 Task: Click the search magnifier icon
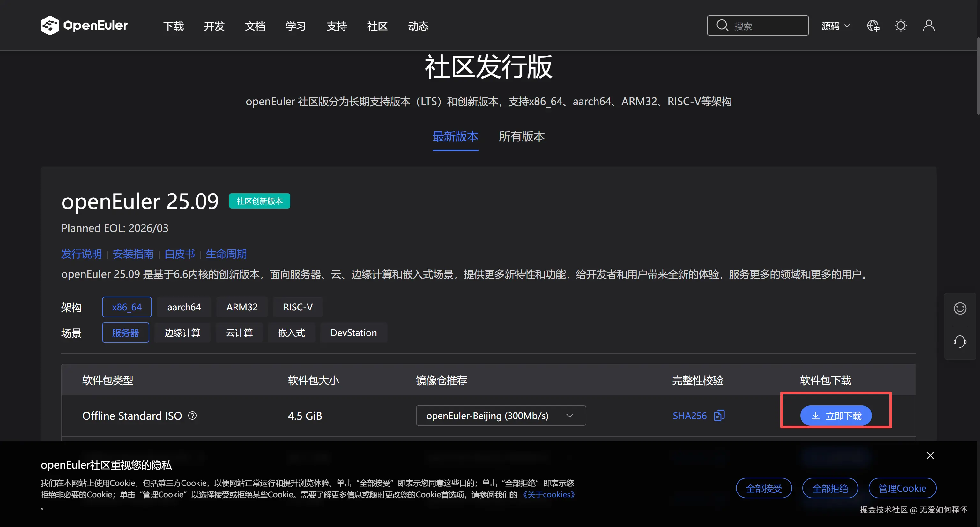coord(723,25)
